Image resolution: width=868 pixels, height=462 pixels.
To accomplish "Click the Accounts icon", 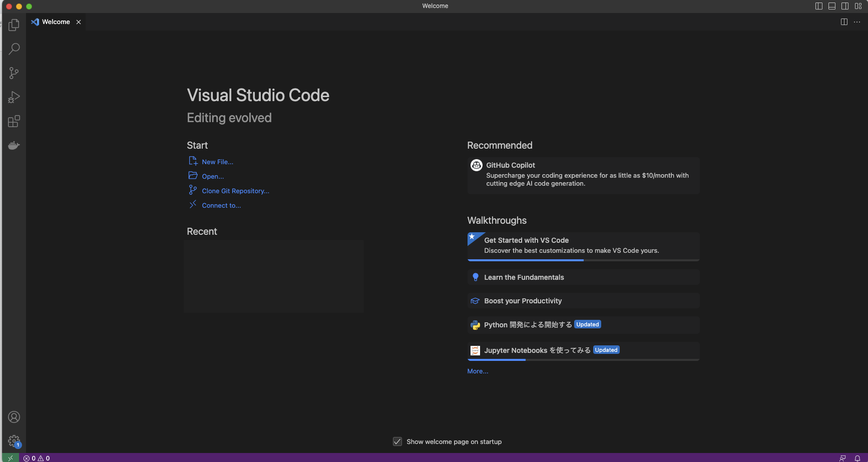I will pyautogui.click(x=14, y=416).
